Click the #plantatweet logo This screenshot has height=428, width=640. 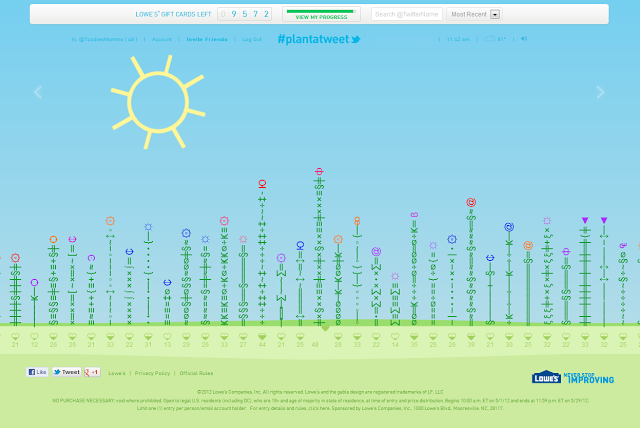tap(319, 39)
